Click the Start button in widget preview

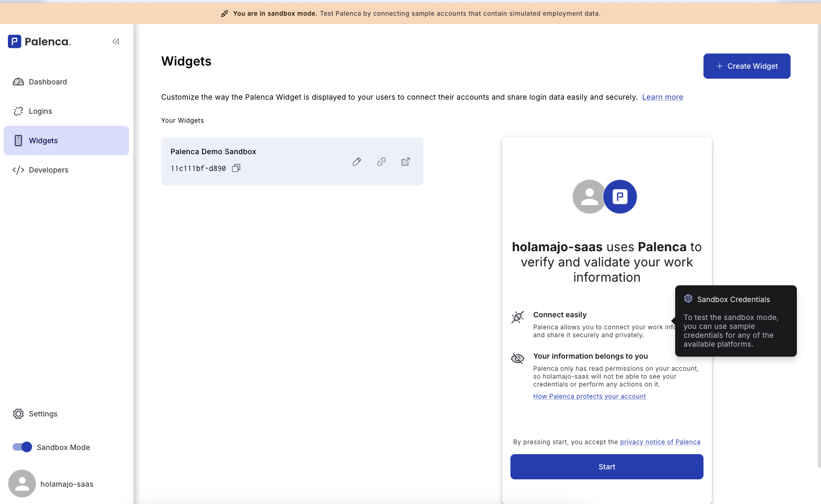point(607,467)
